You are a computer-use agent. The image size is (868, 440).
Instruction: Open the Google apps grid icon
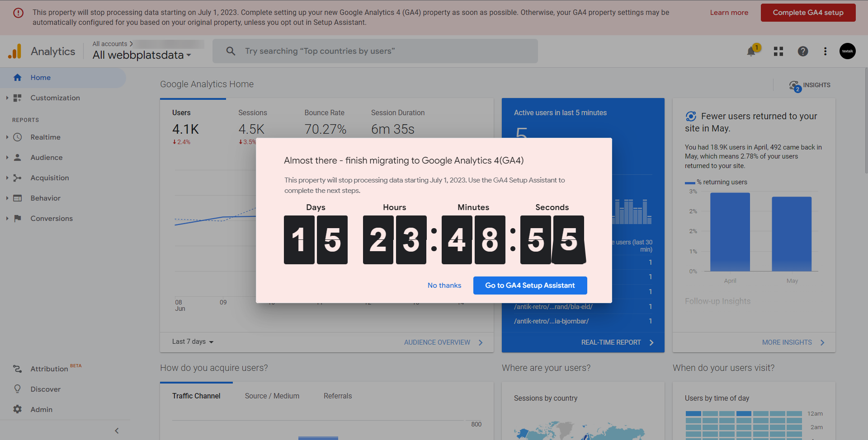[778, 51]
